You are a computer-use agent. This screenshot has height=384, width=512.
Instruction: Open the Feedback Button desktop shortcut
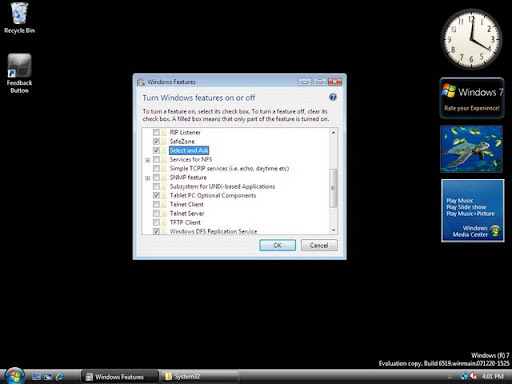pyautogui.click(x=19, y=73)
